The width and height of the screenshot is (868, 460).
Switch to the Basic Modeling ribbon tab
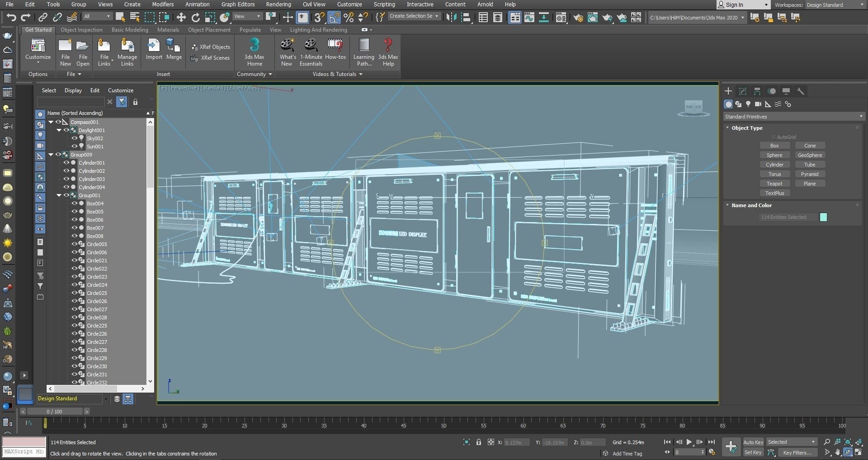130,30
